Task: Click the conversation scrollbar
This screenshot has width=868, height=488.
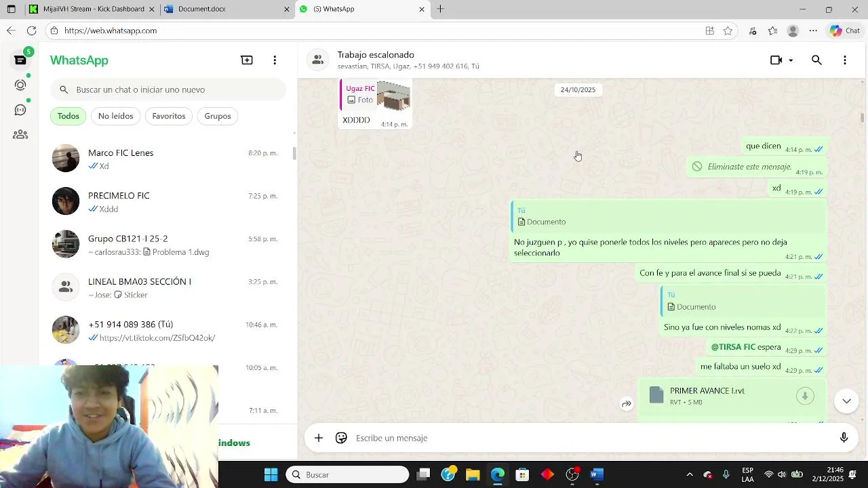Action: coord(863,117)
